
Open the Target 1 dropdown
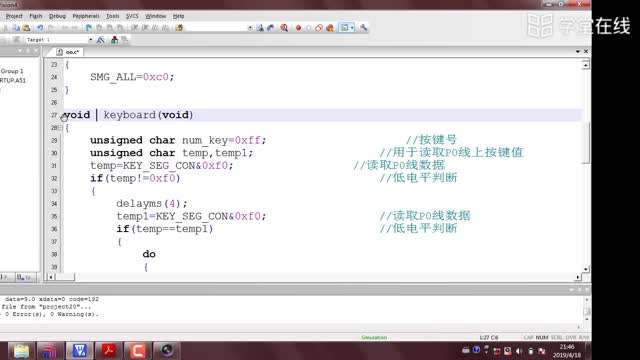click(90, 40)
